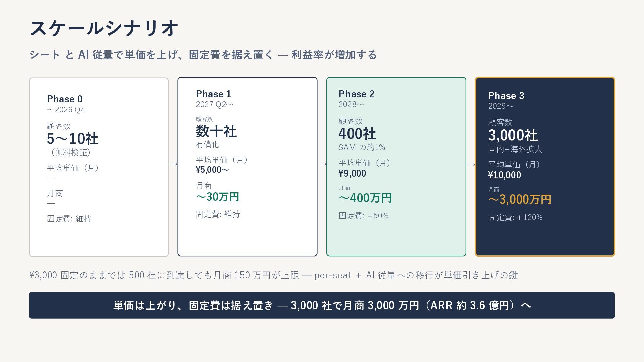Click the 400社 figure in Phase 2
644x362 pixels.
click(x=357, y=134)
